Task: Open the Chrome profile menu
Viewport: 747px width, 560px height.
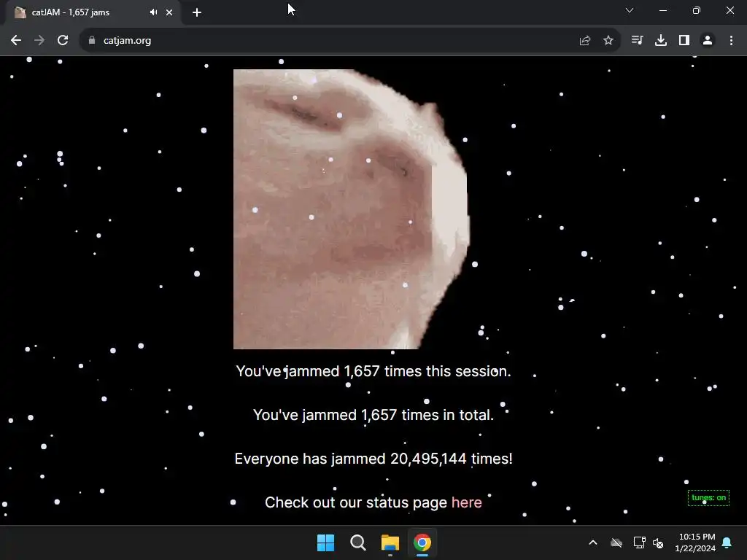Action: pos(708,41)
